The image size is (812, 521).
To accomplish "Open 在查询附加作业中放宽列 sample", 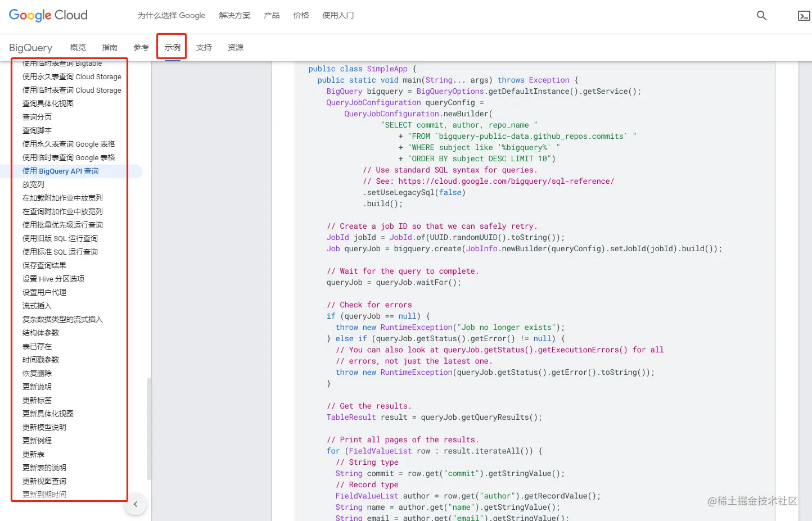I will point(62,211).
